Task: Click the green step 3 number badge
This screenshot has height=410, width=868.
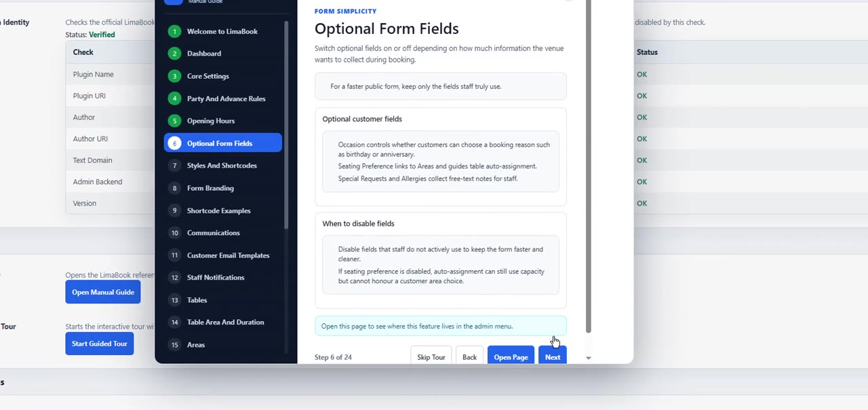Action: point(174,76)
